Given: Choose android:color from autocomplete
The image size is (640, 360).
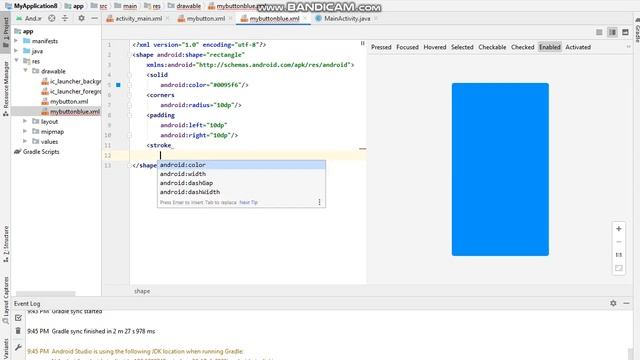Looking at the screenshot, I should [241, 165].
